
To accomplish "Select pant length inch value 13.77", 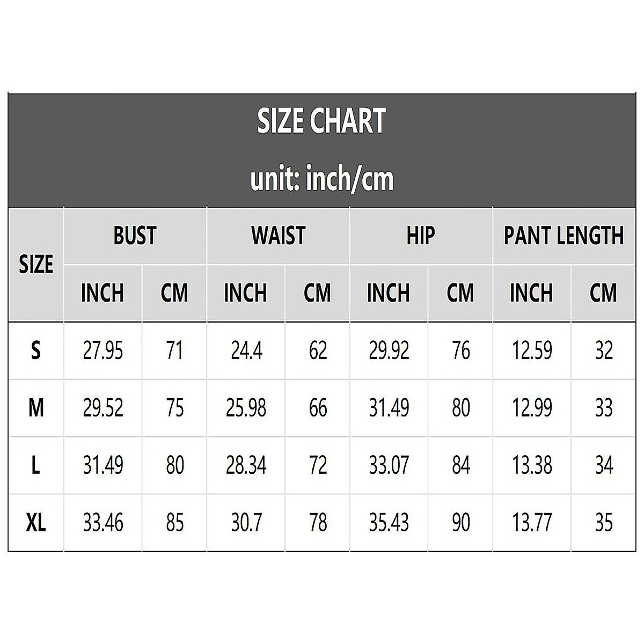I will 532,523.
